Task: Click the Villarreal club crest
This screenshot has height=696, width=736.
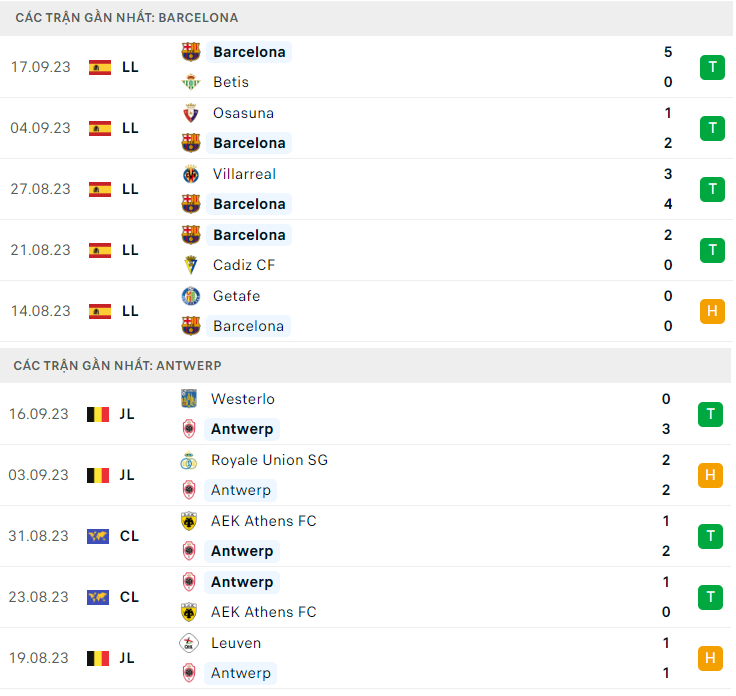Action: [x=190, y=174]
